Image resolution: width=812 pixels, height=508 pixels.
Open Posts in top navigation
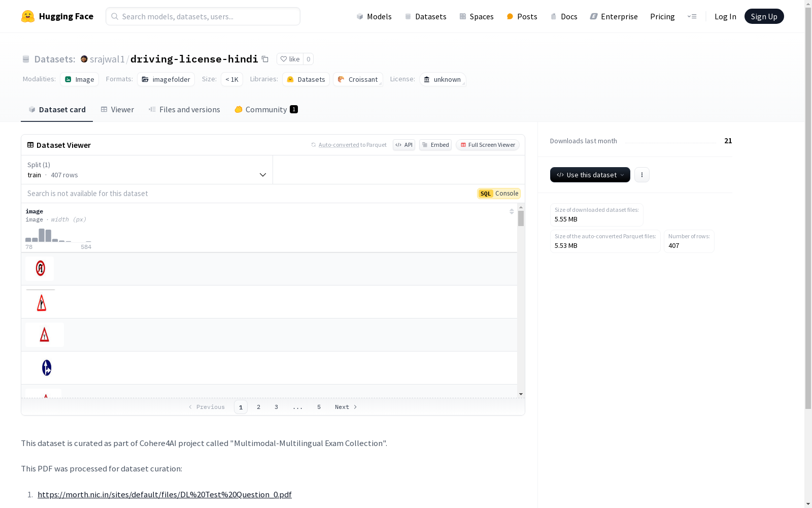522,16
